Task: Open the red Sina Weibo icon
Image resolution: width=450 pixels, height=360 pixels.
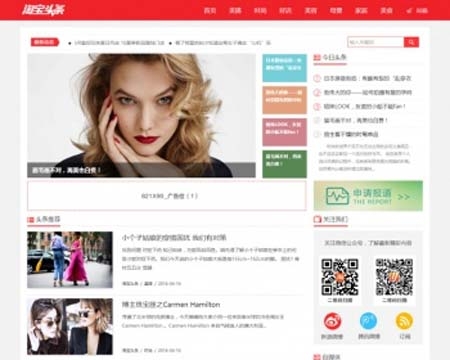Action: pyautogui.click(x=332, y=321)
